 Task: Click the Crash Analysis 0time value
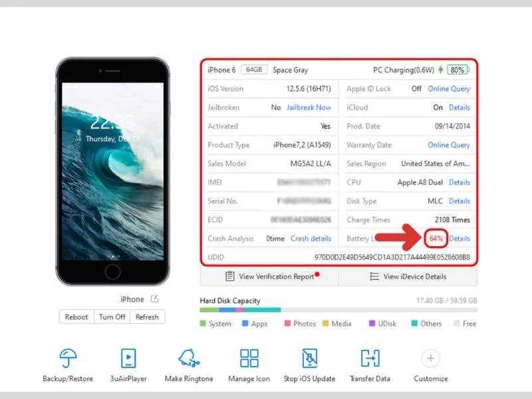(275, 239)
